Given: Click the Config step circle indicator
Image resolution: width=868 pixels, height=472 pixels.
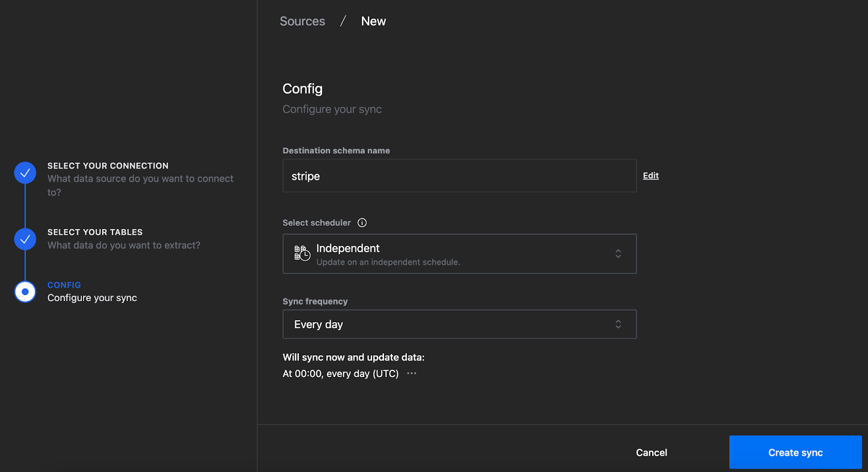Looking at the screenshot, I should [x=25, y=292].
